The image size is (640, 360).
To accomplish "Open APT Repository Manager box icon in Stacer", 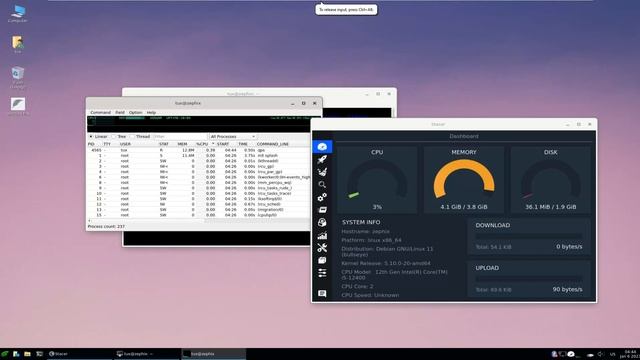I will point(322,260).
